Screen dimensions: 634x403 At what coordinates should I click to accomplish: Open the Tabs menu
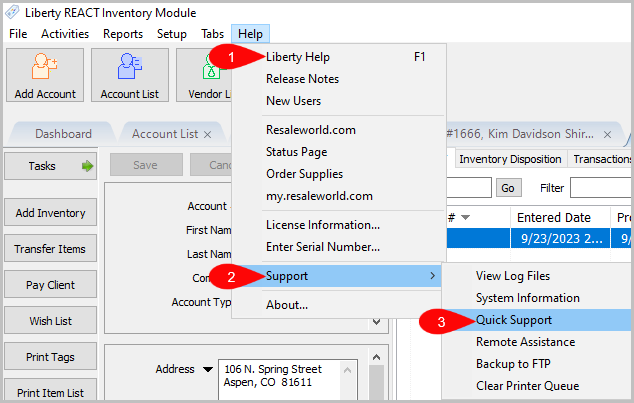213,34
